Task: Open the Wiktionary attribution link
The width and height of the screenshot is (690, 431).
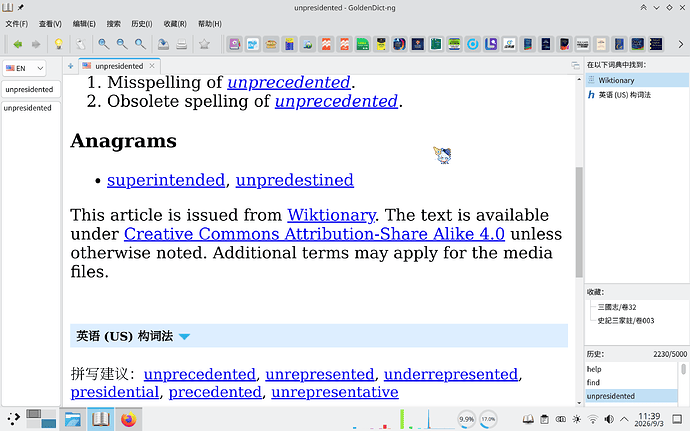Action: click(x=331, y=215)
